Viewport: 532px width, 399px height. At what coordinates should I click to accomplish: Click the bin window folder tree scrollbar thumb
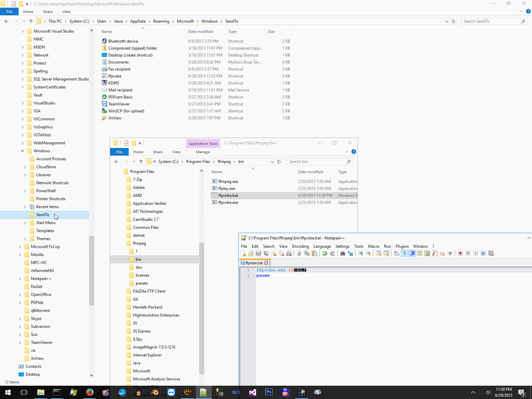point(201,308)
